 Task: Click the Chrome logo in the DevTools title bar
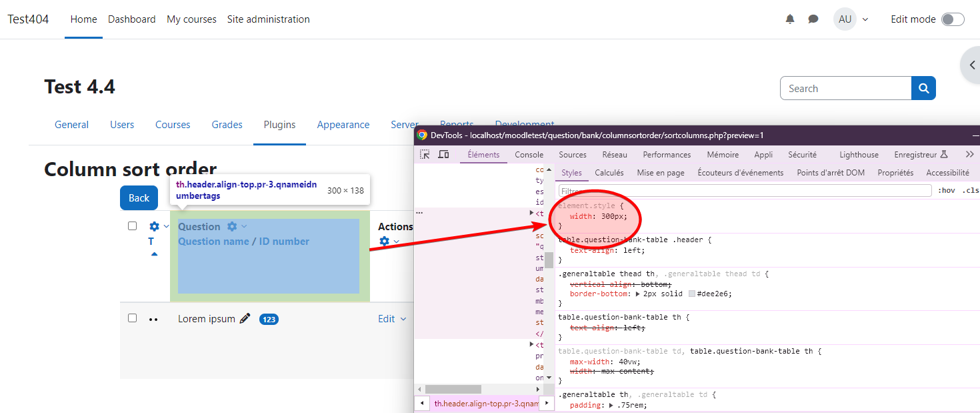pos(422,135)
